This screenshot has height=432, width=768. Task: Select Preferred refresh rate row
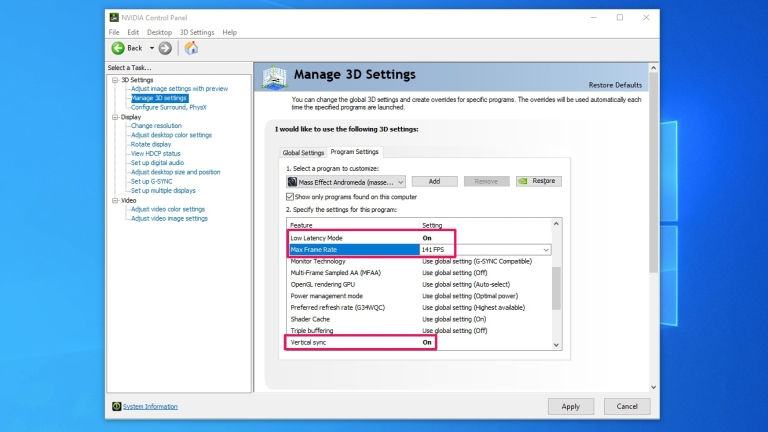point(419,308)
